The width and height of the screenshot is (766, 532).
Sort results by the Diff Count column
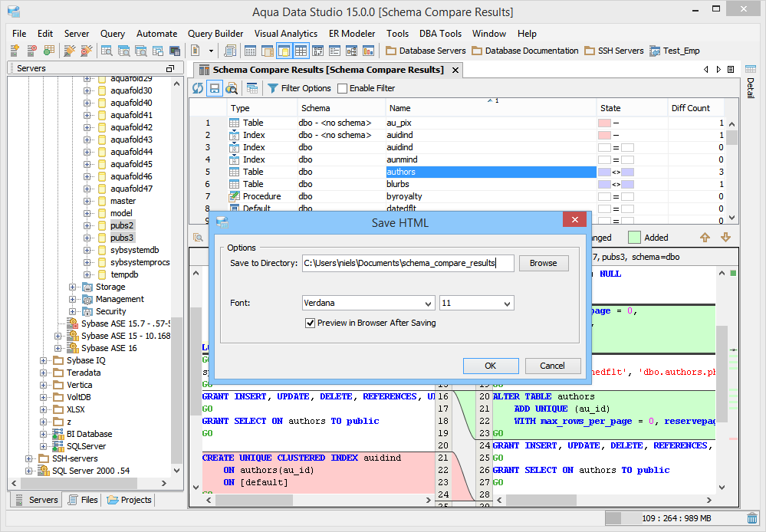click(695, 108)
